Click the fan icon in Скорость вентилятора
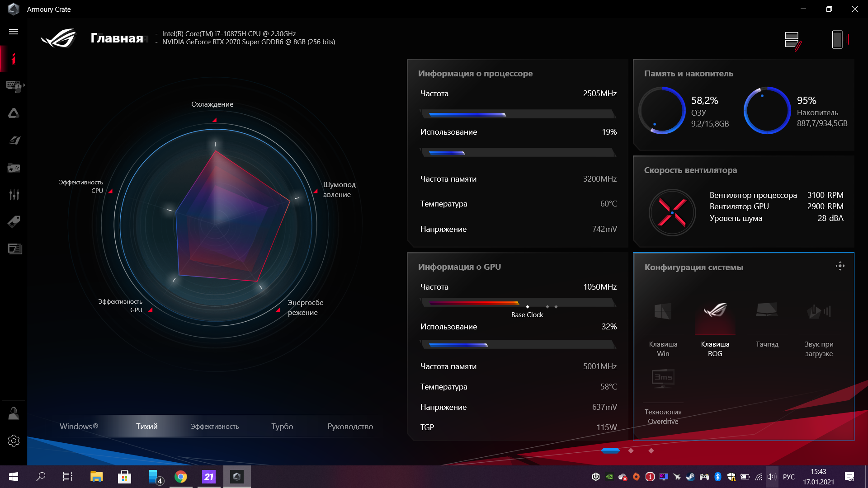Viewport: 868px width, 488px height. coord(672,212)
